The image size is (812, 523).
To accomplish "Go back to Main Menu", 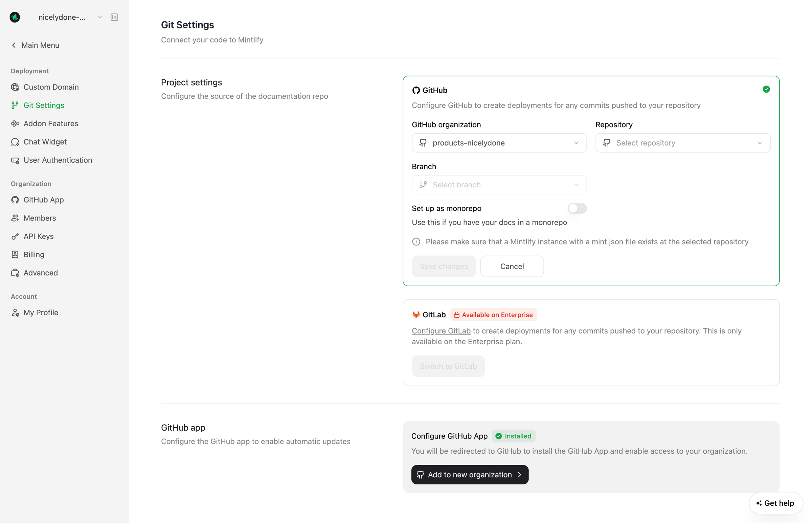I will [x=35, y=45].
